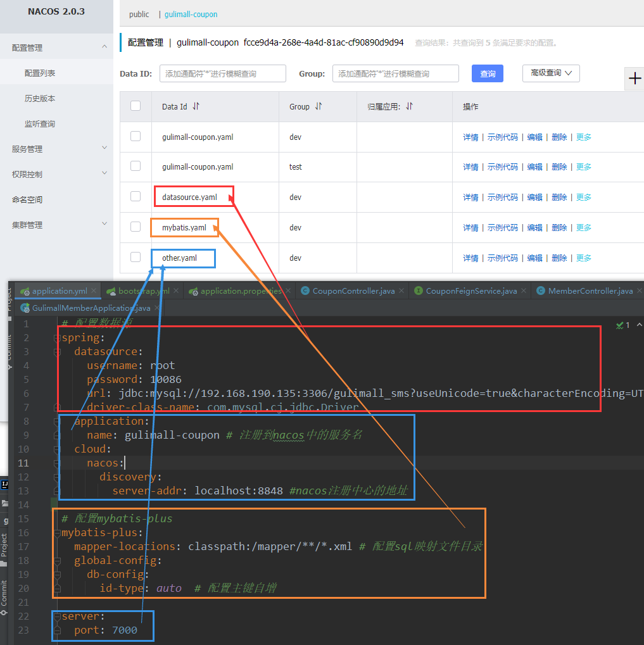Viewport: 644px width, 645px height.
Task: Collapse the fold marker beside spring: line
Action: pyautogui.click(x=57, y=338)
